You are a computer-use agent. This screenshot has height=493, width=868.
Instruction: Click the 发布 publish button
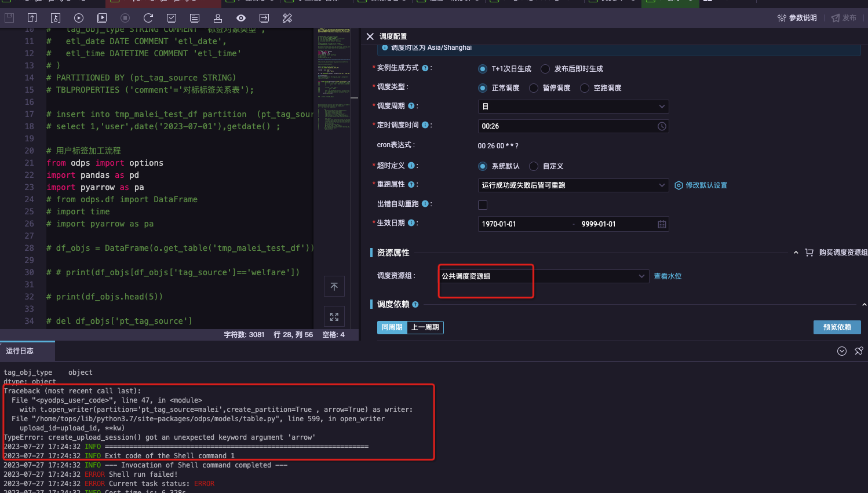[x=844, y=18]
